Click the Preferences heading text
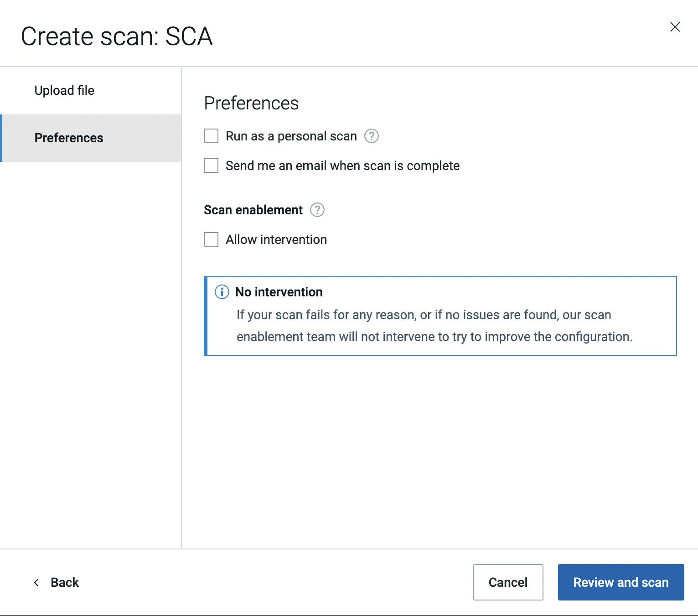Image resolution: width=698 pixels, height=616 pixels. point(251,103)
